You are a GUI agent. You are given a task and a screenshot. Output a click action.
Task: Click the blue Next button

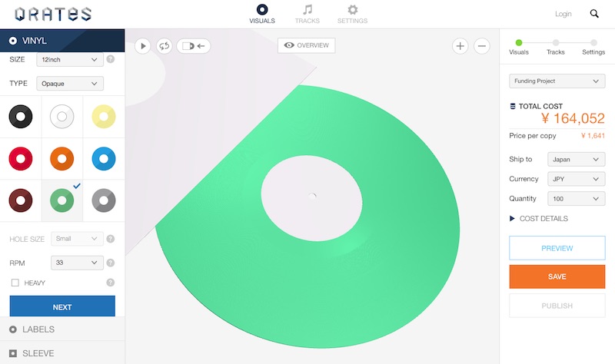tap(62, 306)
